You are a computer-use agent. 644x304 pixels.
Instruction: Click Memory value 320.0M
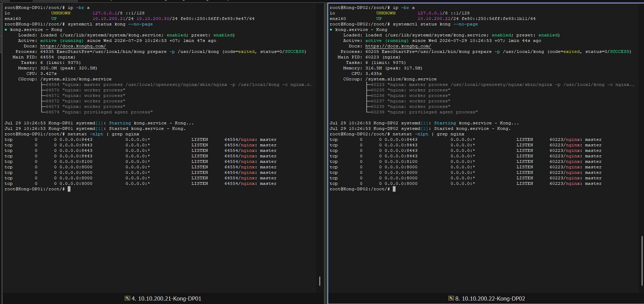48,68
